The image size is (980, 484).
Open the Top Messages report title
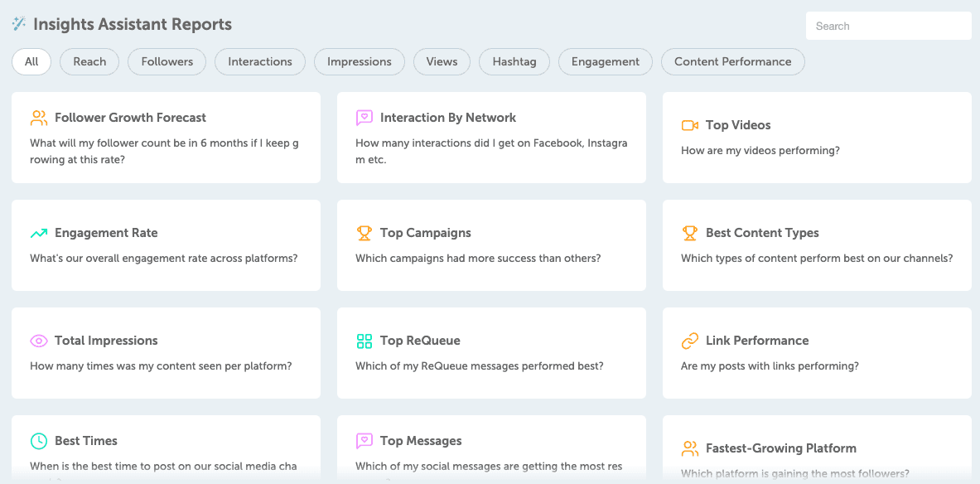click(421, 441)
